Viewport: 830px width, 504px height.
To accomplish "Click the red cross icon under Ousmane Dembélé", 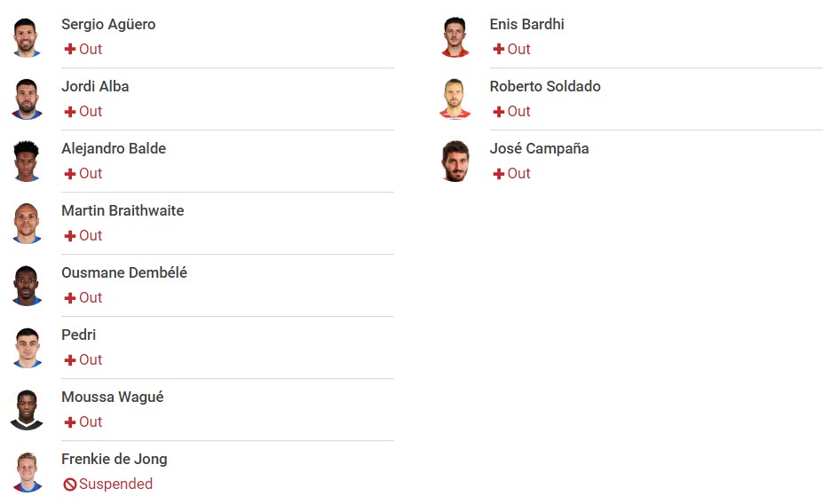I will click(70, 298).
